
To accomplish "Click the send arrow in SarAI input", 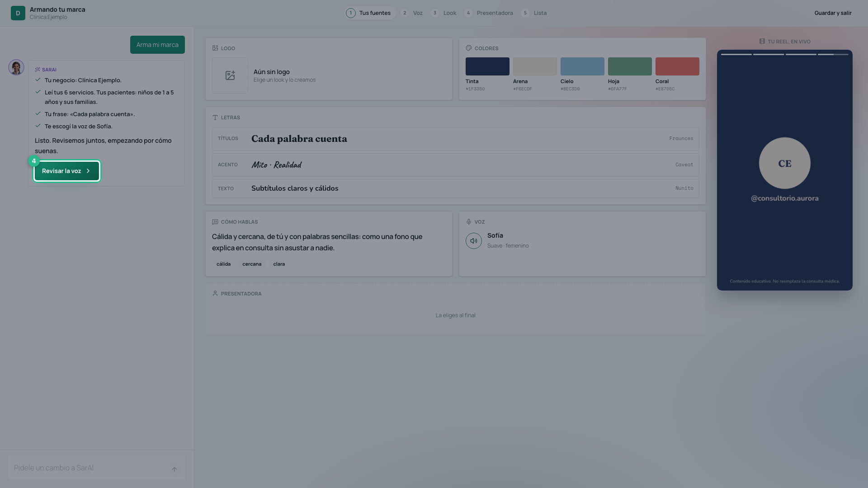I will [x=175, y=469].
